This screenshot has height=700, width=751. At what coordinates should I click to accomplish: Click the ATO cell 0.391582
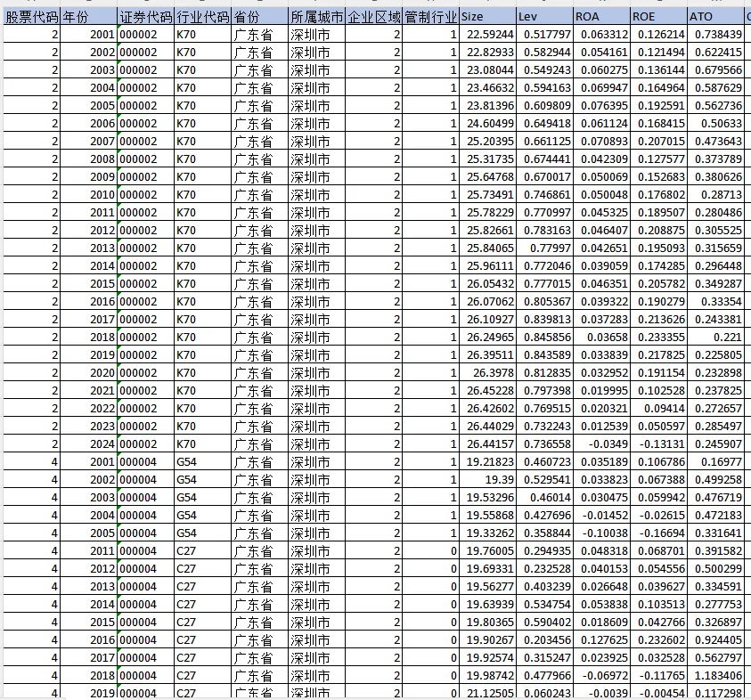coord(715,550)
